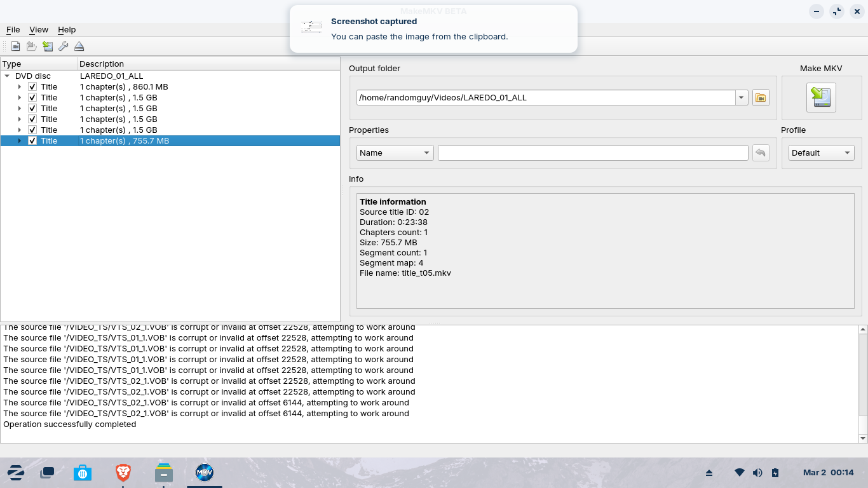Open disc files via the folder toolbar icon
The image size is (868, 488).
tap(31, 46)
